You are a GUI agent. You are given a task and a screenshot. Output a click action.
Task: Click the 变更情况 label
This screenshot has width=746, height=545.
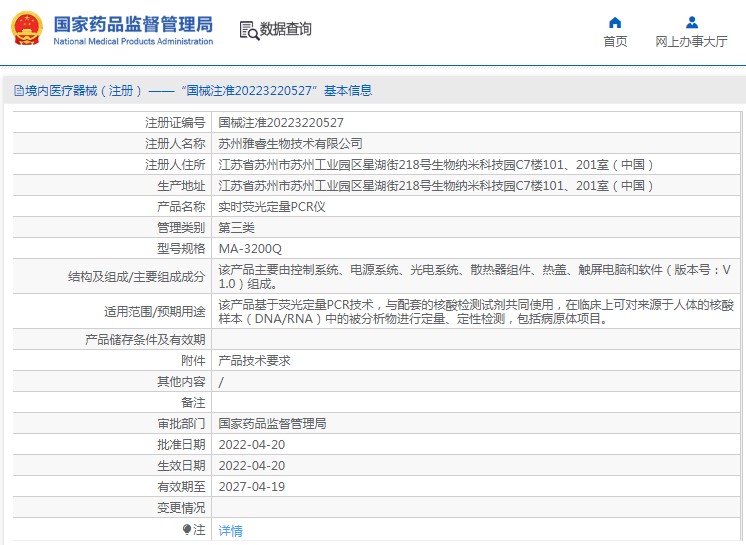(181, 508)
